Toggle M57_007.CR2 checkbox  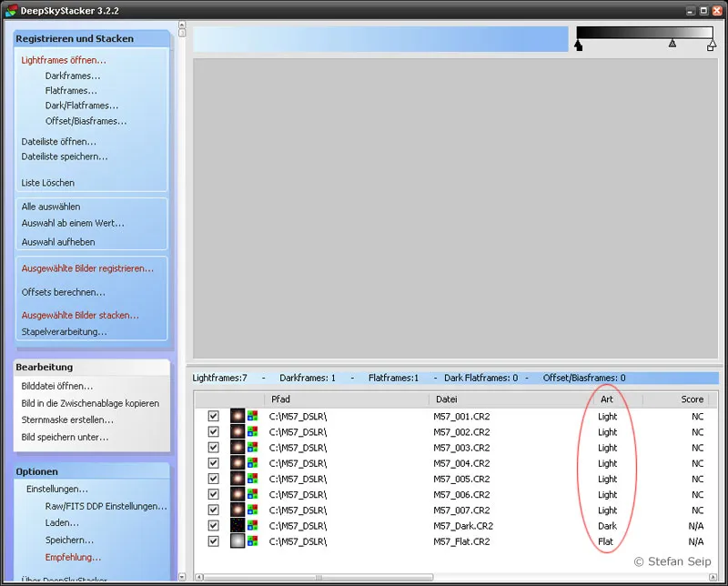pos(213,510)
